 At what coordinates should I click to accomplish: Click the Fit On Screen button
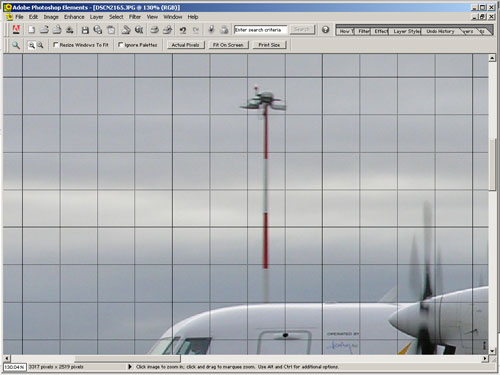(228, 45)
